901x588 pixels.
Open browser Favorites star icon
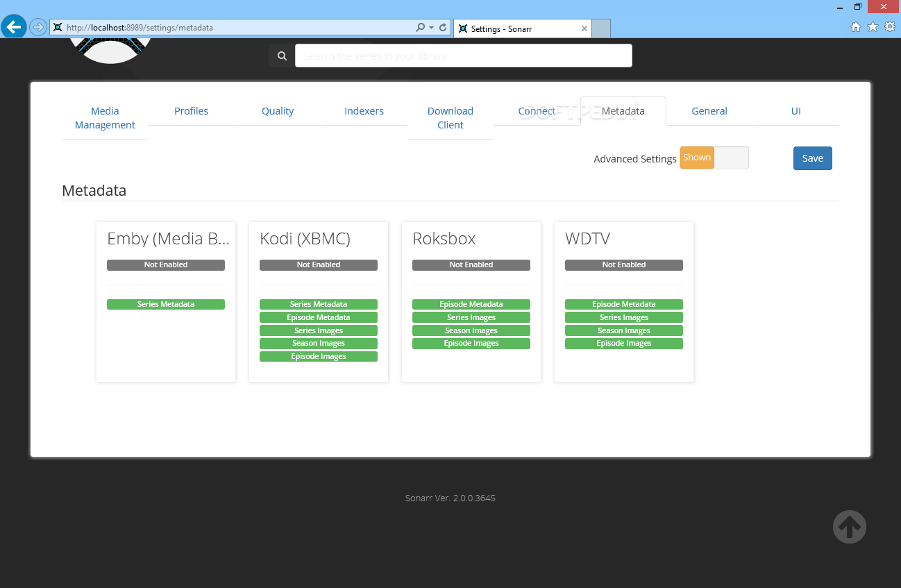873,27
